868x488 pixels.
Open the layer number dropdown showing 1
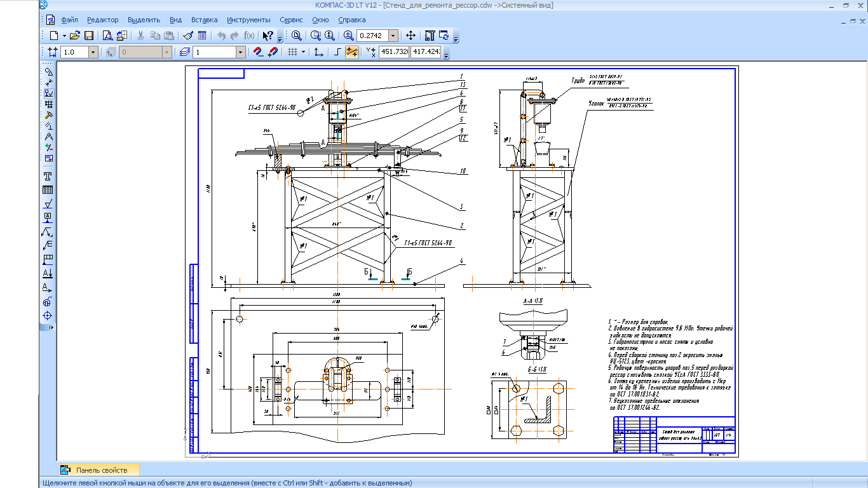pos(240,52)
